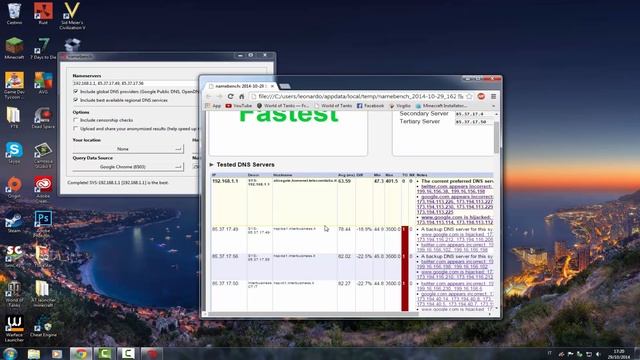
Task: Open Skype from the desktop
Action: click(x=14, y=152)
